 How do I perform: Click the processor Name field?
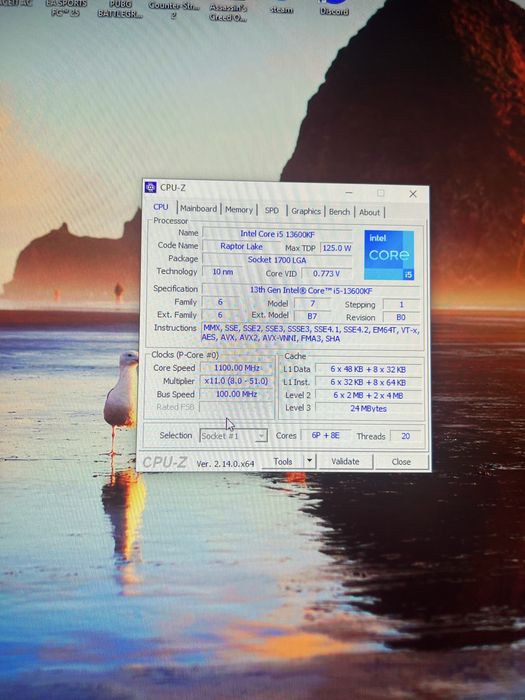tap(277, 233)
